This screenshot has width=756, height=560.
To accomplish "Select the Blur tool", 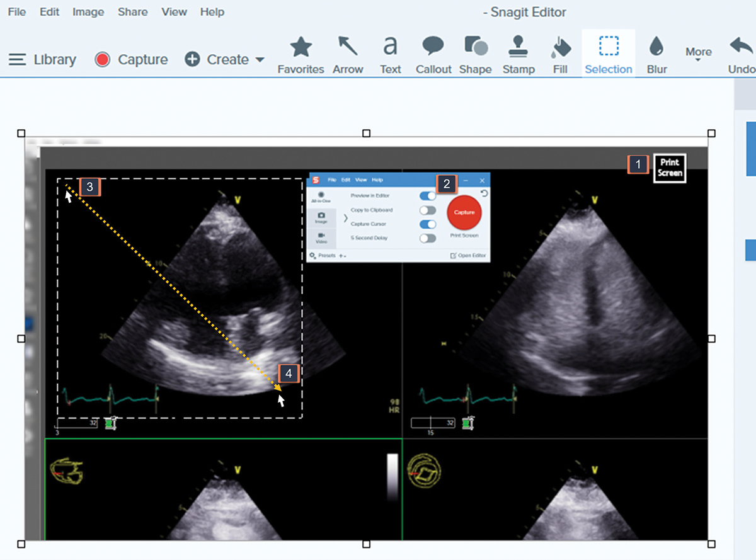I will (x=656, y=54).
